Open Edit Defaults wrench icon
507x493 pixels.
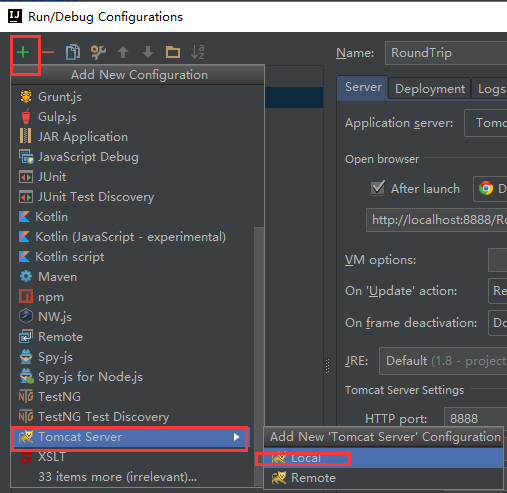point(98,52)
